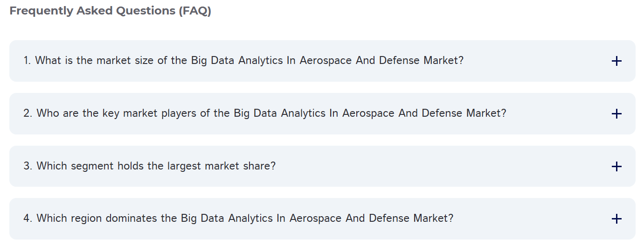Toggle open the first accordion item
The width and height of the screenshot is (644, 247).
[616, 61]
